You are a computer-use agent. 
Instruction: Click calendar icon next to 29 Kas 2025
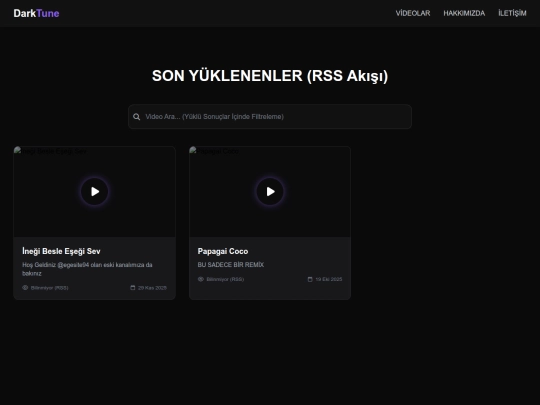tap(133, 288)
